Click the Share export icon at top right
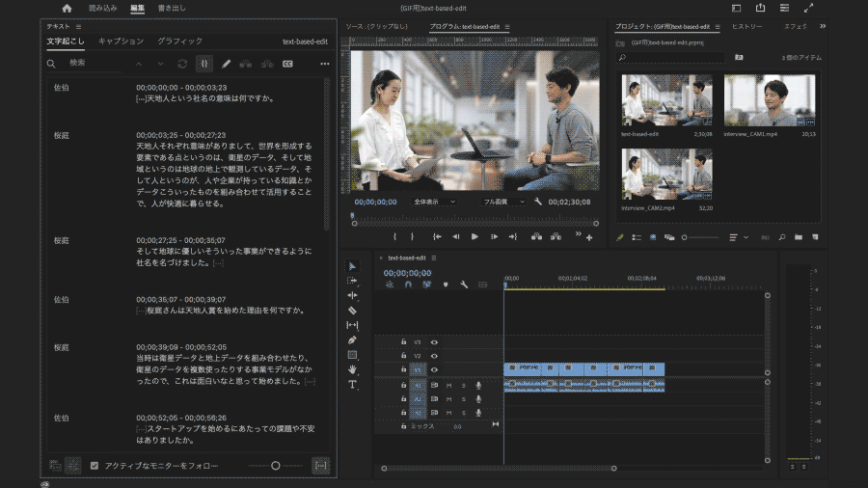The height and width of the screenshot is (488, 868). pos(761,8)
